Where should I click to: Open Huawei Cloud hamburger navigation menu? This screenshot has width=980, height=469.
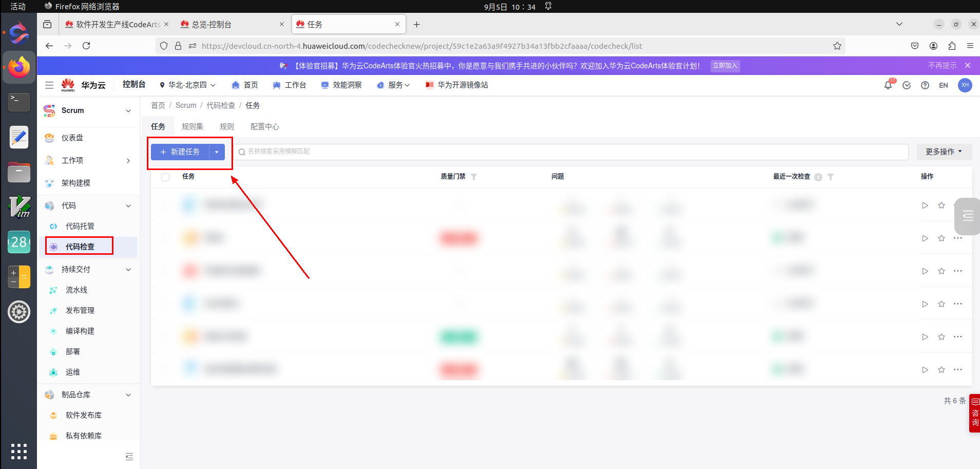49,85
